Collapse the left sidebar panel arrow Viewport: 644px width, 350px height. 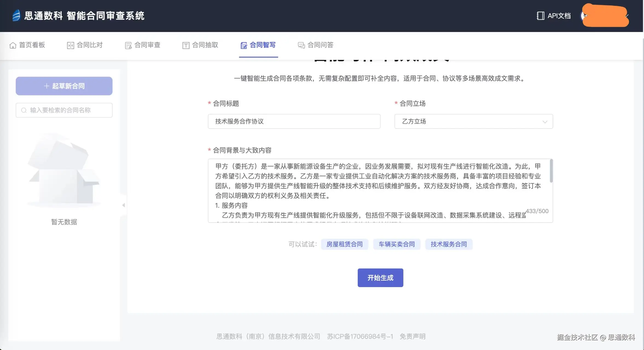(124, 205)
